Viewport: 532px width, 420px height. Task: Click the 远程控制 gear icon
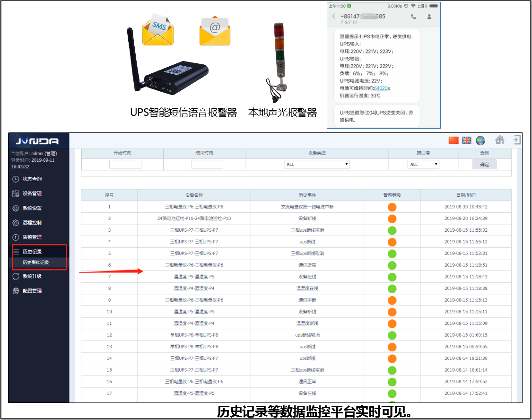16,223
